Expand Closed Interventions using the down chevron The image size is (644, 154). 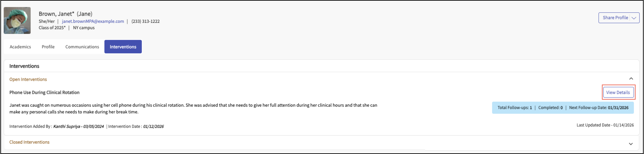[631, 144]
